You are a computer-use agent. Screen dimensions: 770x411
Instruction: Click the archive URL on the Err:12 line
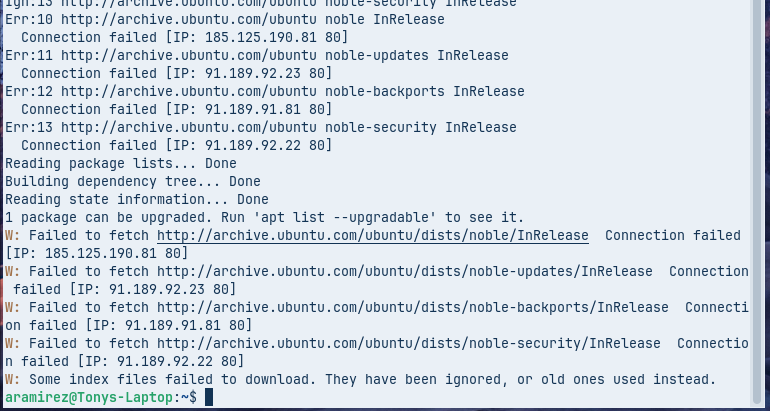(x=188, y=91)
